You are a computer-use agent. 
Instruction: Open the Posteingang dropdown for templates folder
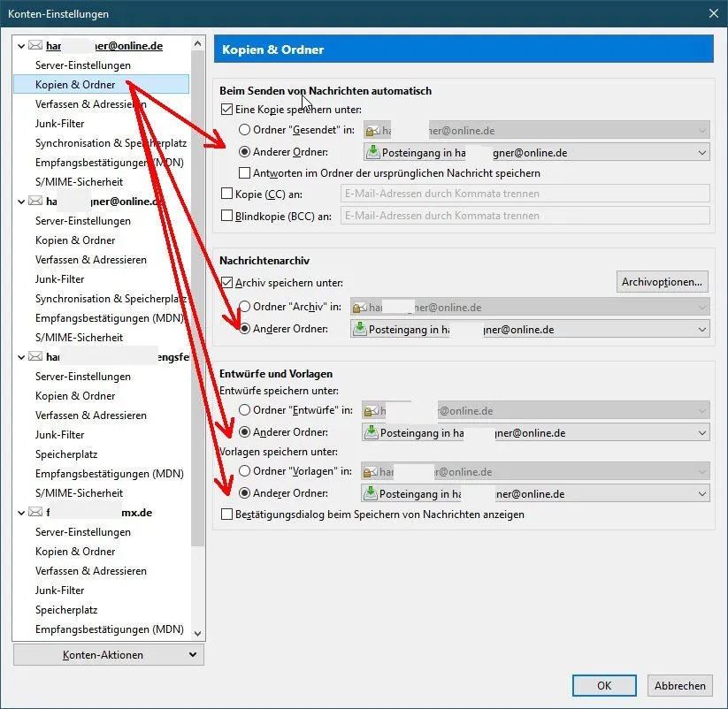point(535,493)
